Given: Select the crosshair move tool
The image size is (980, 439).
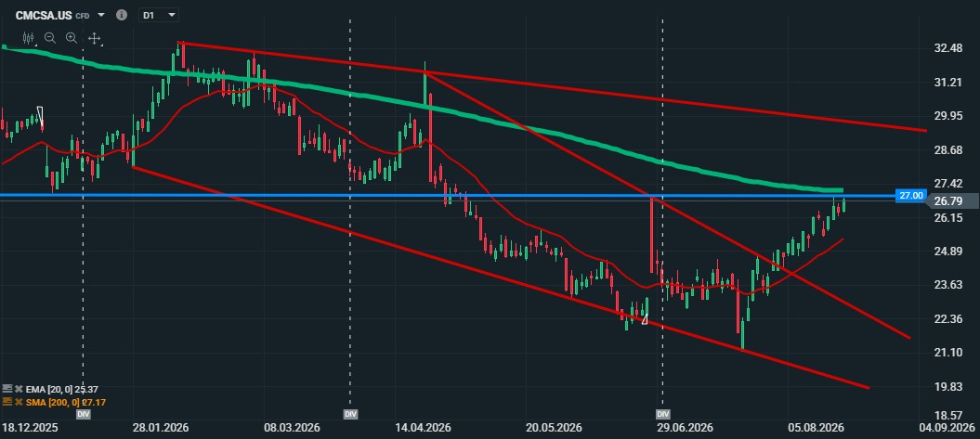Looking at the screenshot, I should pyautogui.click(x=94, y=38).
